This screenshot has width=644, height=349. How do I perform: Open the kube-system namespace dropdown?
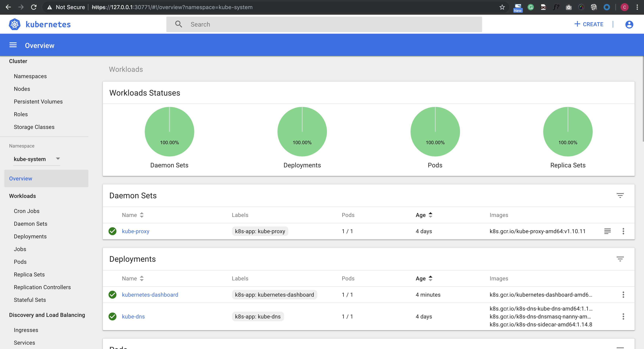(x=37, y=159)
